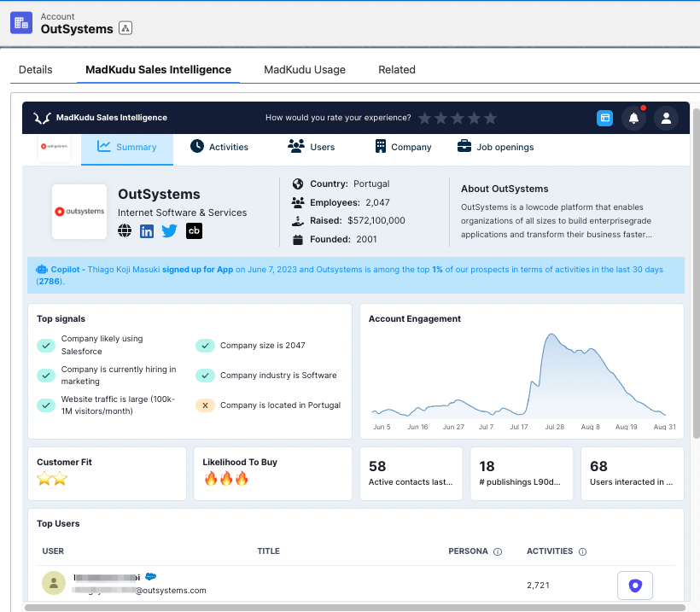Click the About OutSystems description text
Screen dimensions: 700x612
[557, 220]
